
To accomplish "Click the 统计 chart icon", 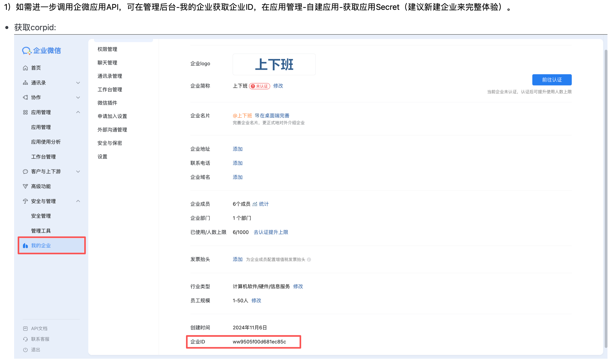I will tap(255, 204).
